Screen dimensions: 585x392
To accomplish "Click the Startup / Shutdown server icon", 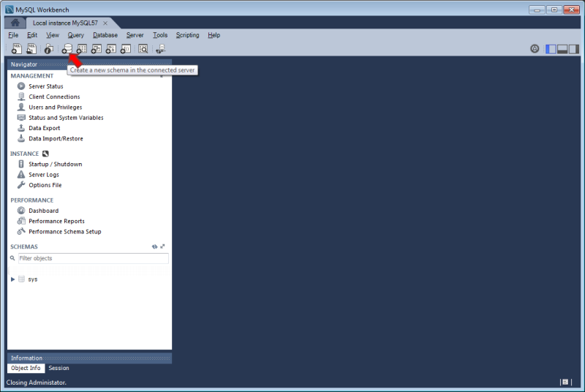I will point(21,164).
